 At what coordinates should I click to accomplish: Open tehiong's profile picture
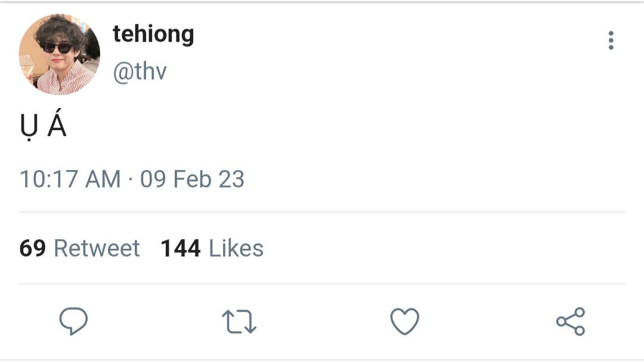(x=60, y=54)
